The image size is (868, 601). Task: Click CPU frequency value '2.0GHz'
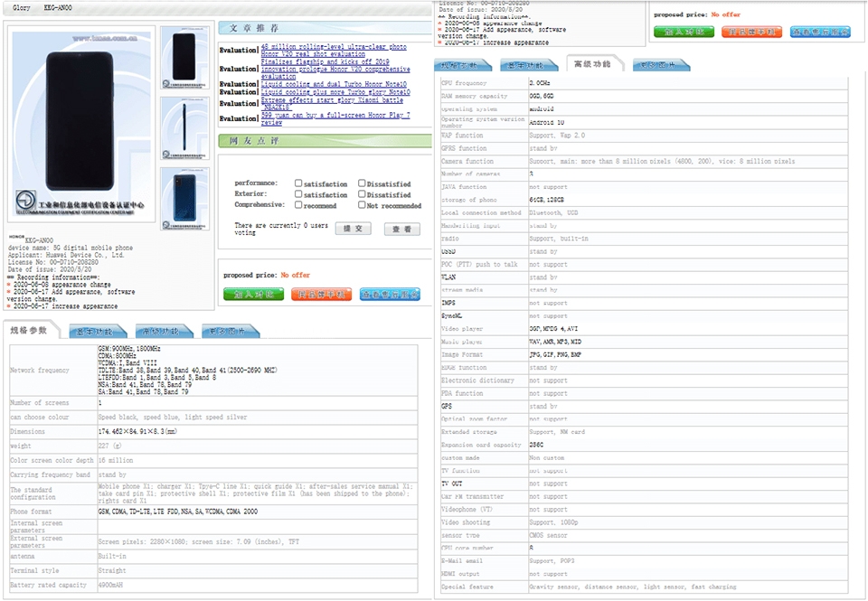(x=540, y=83)
